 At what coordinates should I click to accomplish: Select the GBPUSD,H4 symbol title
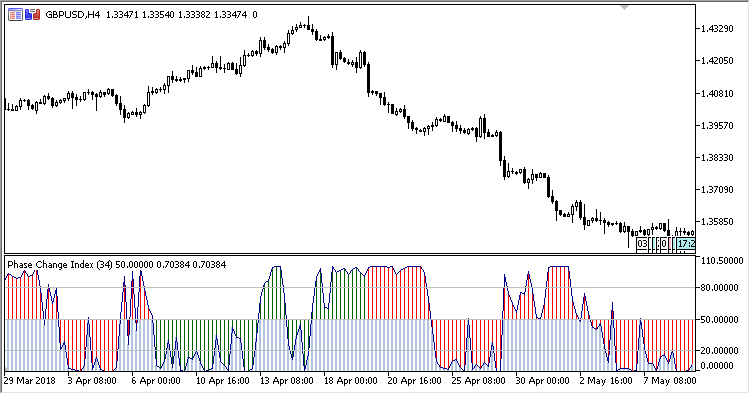[73, 15]
